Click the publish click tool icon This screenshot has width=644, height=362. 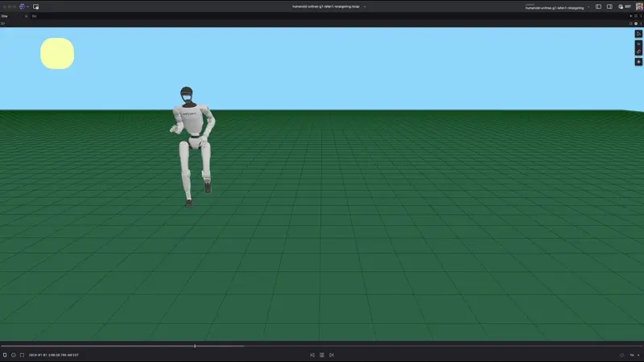point(638,61)
